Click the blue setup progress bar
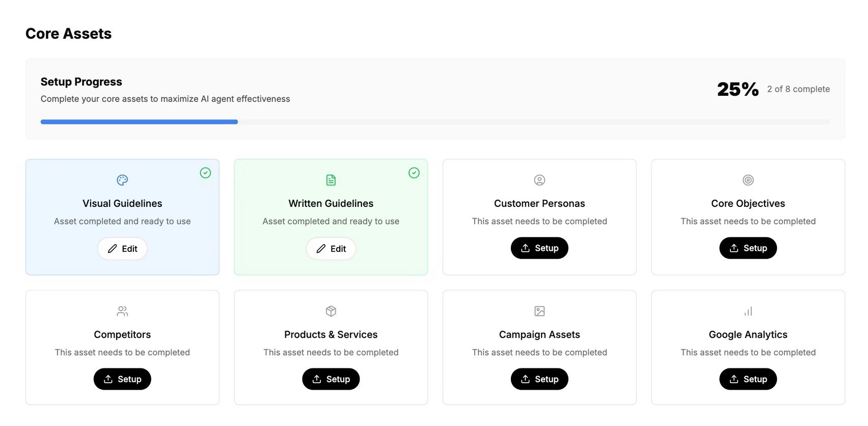The width and height of the screenshot is (868, 426). pos(139,122)
